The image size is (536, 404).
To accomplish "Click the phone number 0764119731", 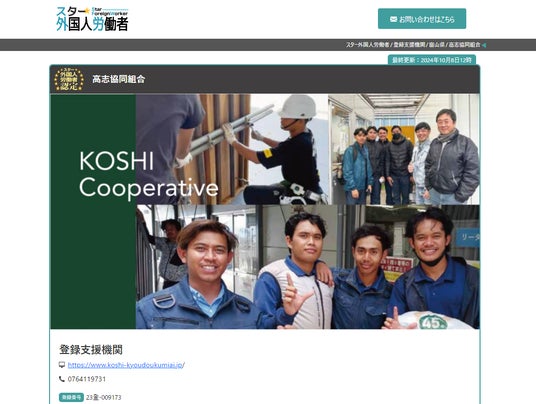I will point(87,379).
